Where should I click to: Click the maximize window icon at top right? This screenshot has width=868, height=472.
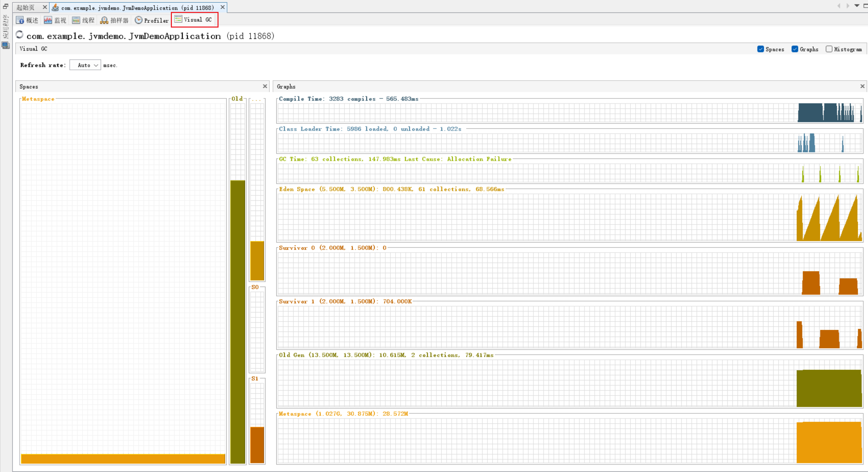coord(866,5)
